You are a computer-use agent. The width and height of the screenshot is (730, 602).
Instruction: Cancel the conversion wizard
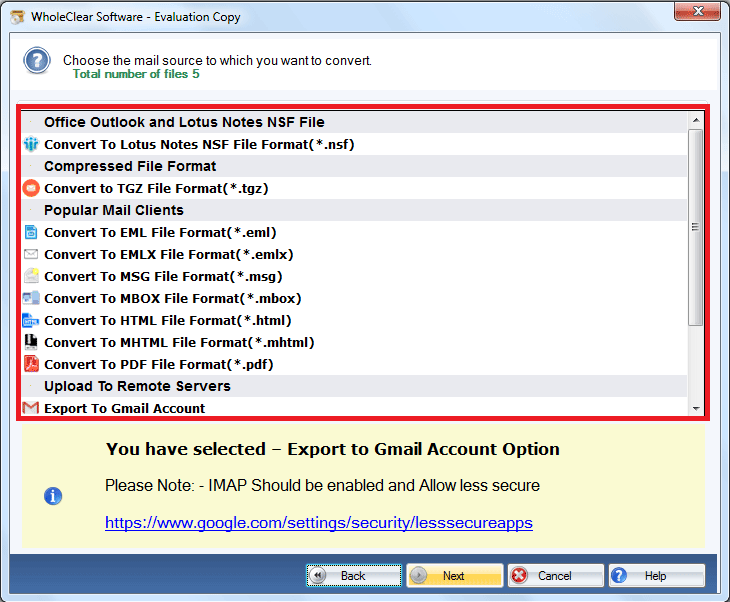click(556, 575)
